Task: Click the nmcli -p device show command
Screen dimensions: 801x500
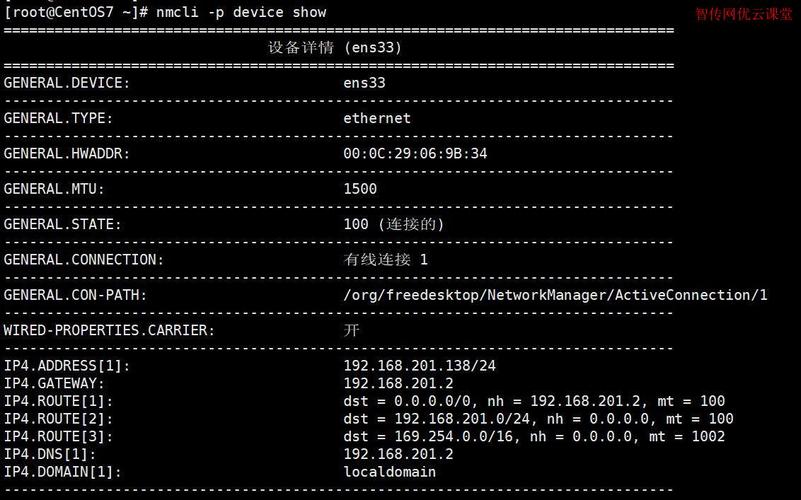Action: (x=241, y=12)
